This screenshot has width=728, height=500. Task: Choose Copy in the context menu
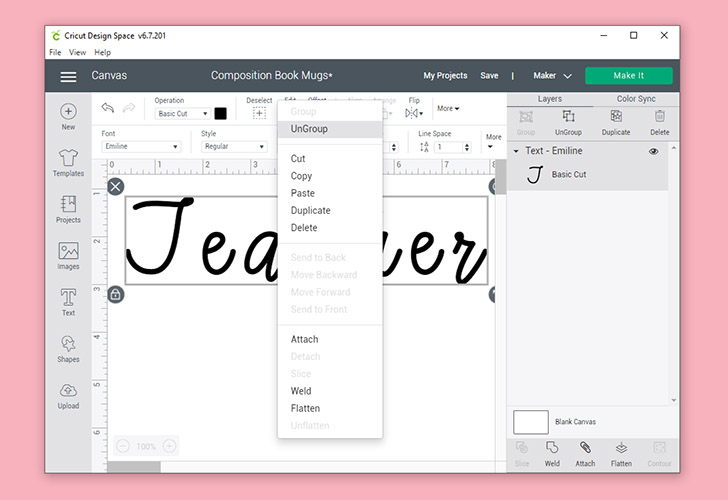tap(301, 176)
